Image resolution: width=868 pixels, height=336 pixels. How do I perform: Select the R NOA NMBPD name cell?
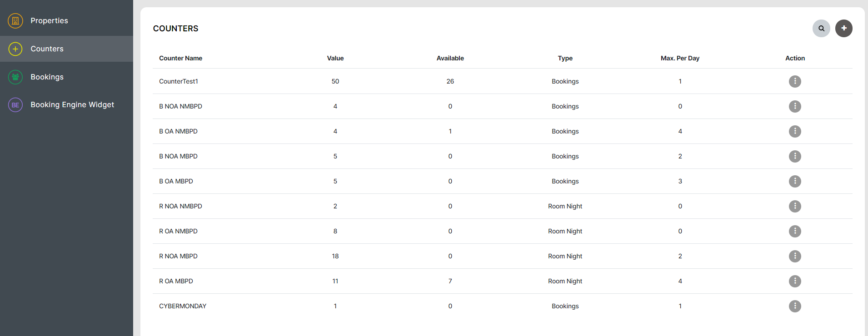180,206
